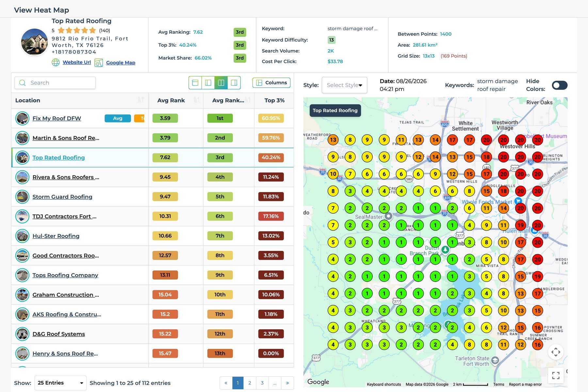Go to the previous page arrow

226,383
